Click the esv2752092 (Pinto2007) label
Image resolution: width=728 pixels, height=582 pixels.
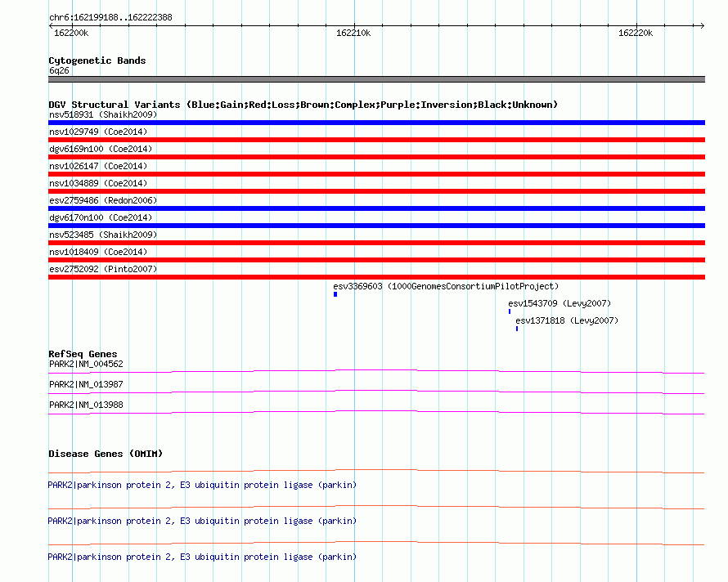[x=103, y=269]
